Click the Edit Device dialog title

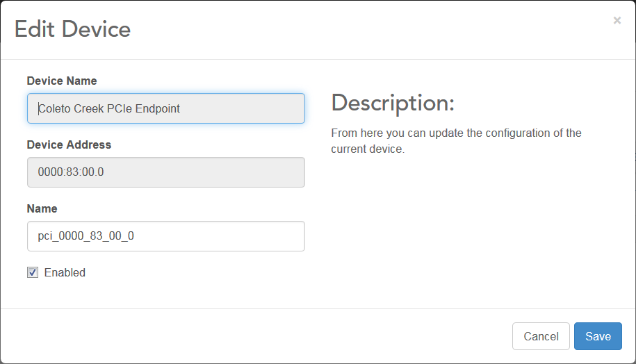(x=72, y=29)
